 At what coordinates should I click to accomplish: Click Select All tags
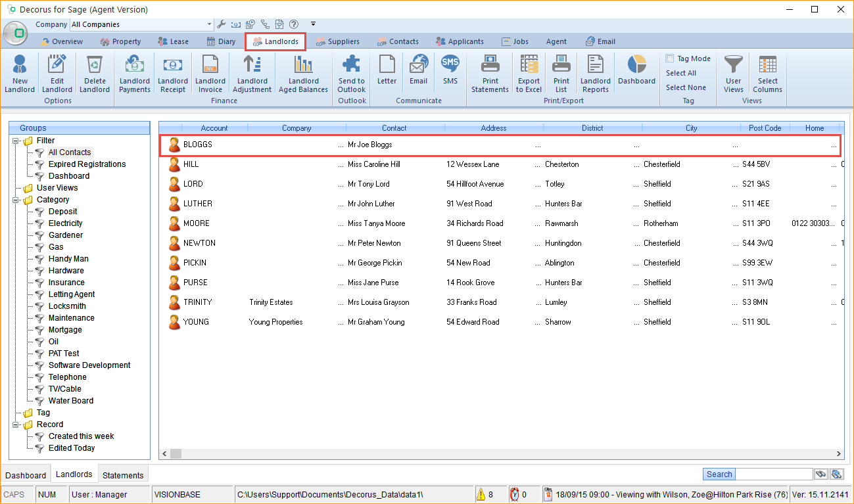click(681, 73)
